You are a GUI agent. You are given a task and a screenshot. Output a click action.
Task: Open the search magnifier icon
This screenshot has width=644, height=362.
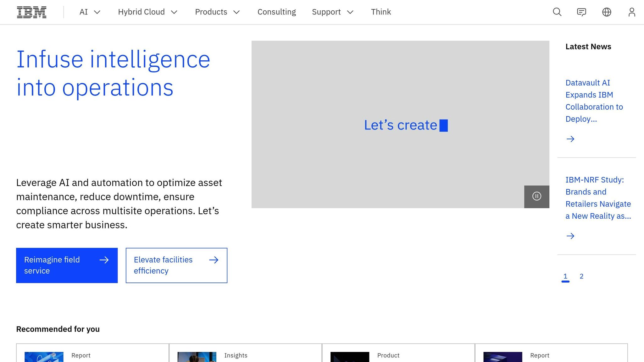(557, 12)
